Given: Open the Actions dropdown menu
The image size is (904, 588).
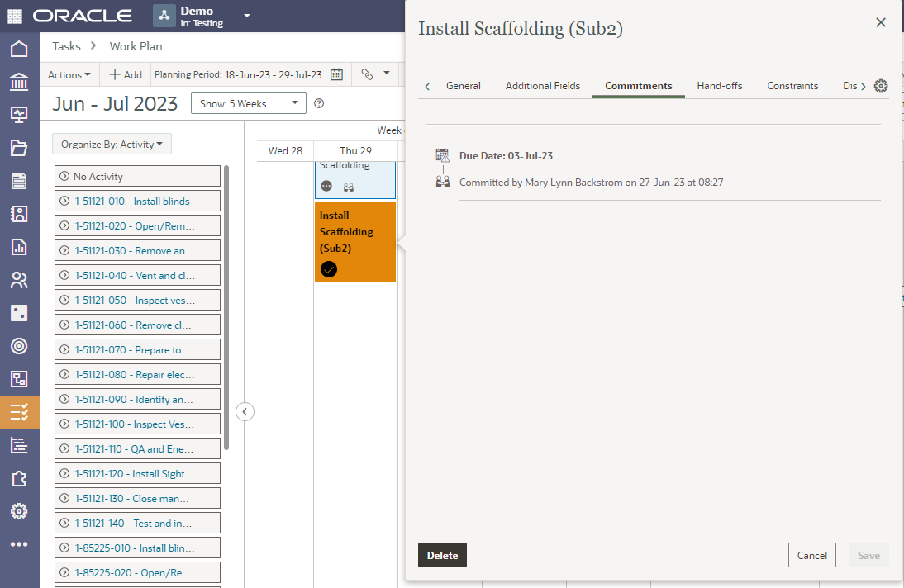Looking at the screenshot, I should (69, 74).
